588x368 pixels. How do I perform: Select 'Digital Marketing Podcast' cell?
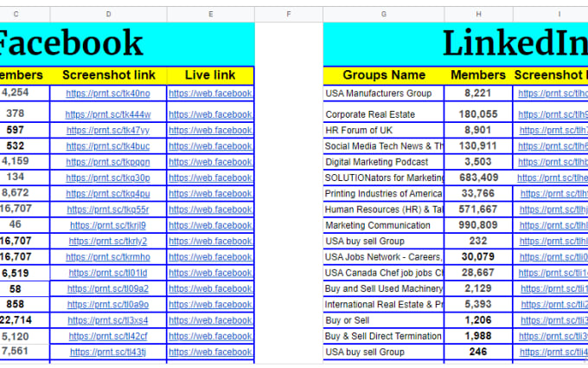click(384, 162)
